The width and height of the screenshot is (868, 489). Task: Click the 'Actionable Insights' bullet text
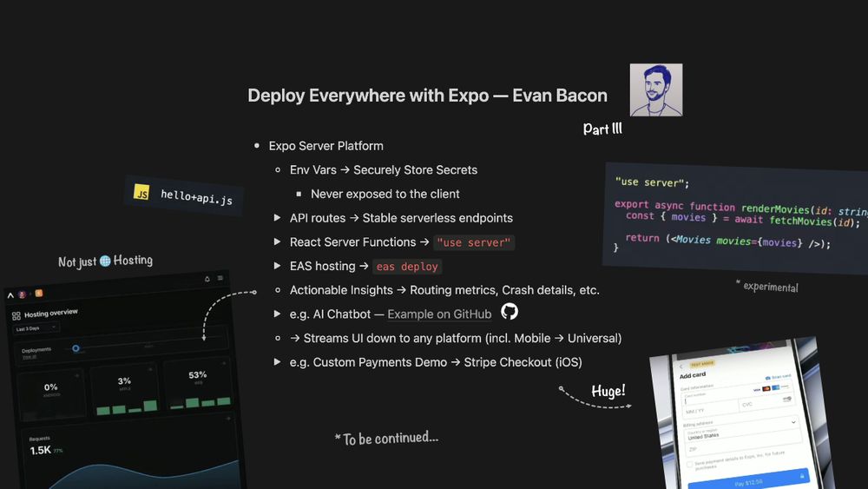click(444, 289)
